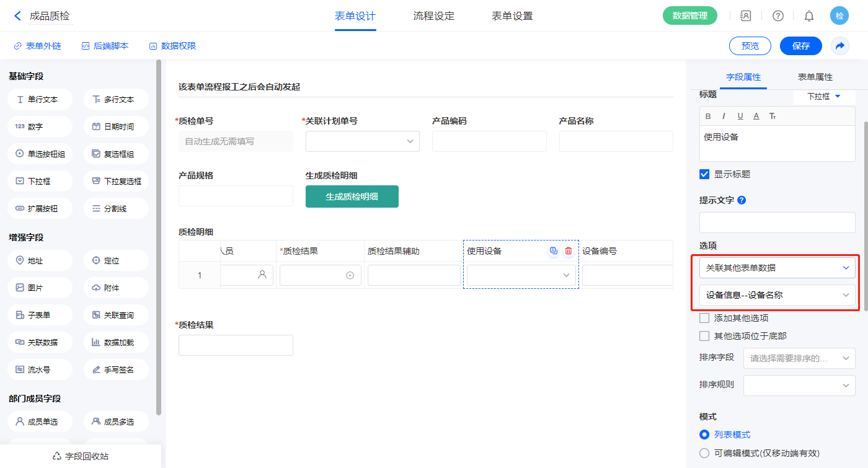Expand the 设备信息--设备名称 dropdown
The image size is (868, 468).
[777, 295]
